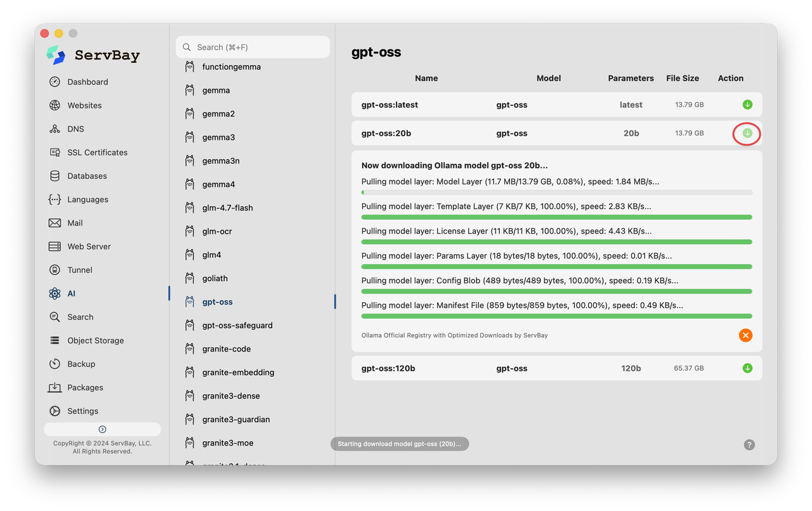
Task: Click the gpt-oss:20b name cell
Action: point(386,133)
